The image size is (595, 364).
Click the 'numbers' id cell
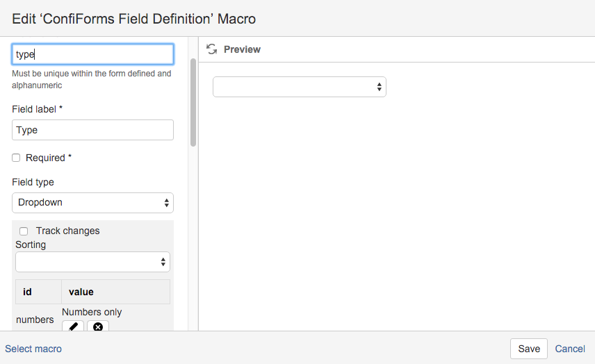click(35, 320)
